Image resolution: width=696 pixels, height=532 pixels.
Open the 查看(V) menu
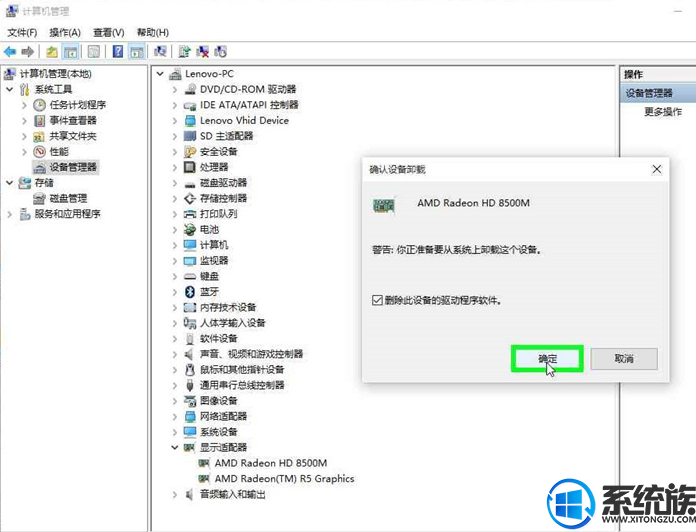coord(108,32)
